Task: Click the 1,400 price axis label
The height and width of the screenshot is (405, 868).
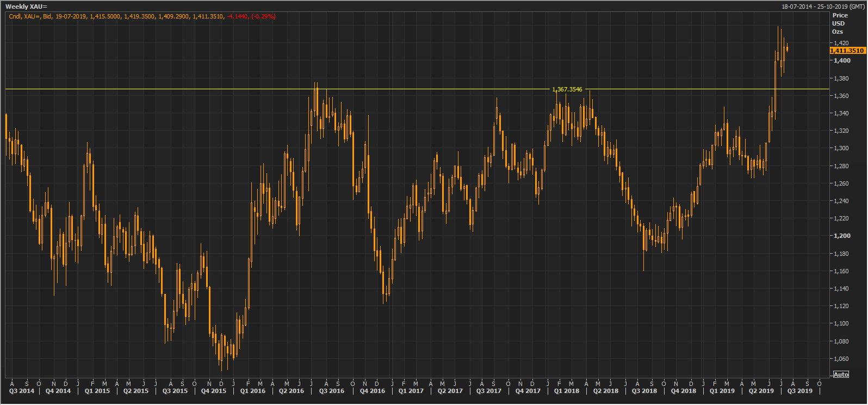Action: tap(842, 61)
